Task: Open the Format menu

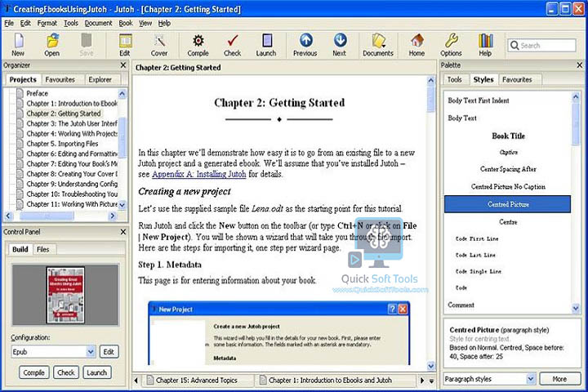Action: [x=47, y=23]
